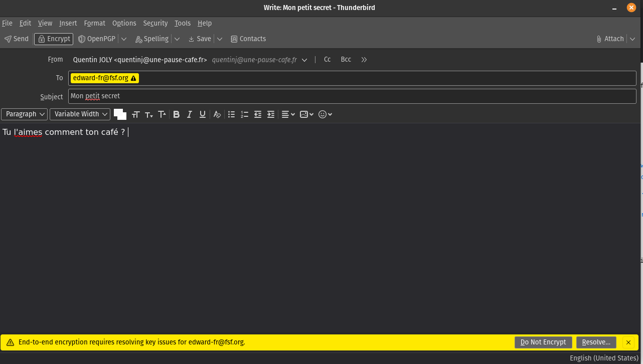Open the Options menu
Screen dimensions: 643x364
(x=124, y=23)
